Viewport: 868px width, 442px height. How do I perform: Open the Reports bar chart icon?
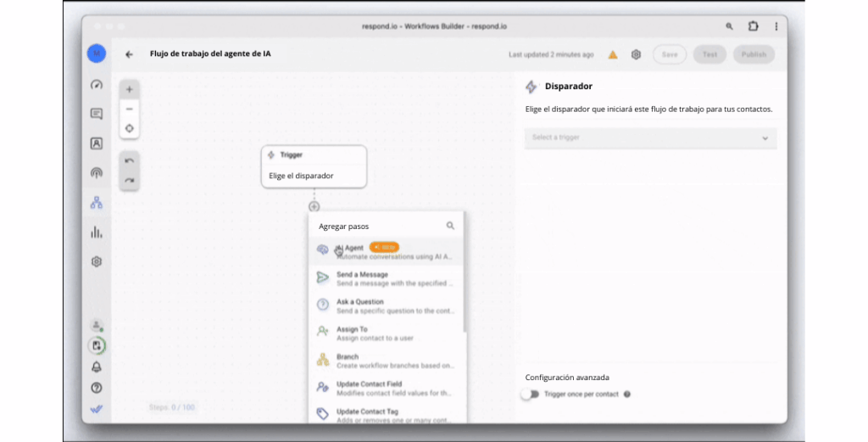(97, 232)
